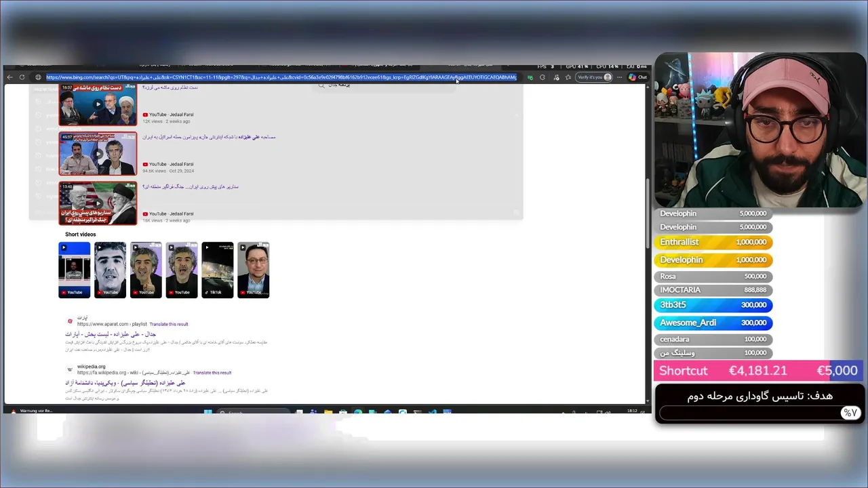The height and width of the screenshot is (488, 868).
Task: Click 'Translate this result' for wikipedia.org
Action: coord(212,373)
